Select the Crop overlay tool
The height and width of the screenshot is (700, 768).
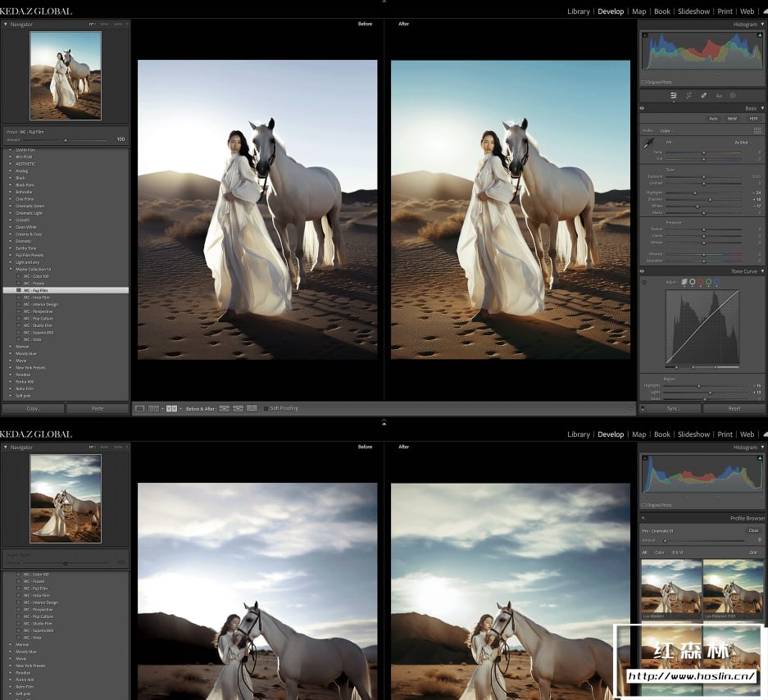tap(688, 95)
